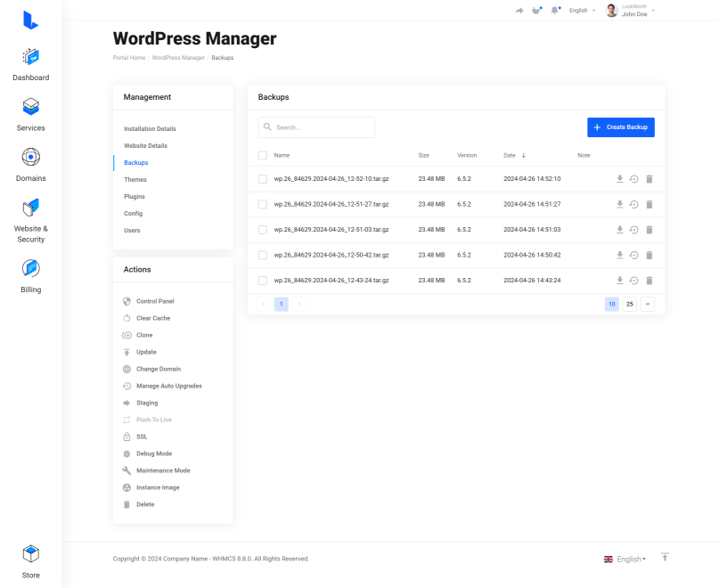Go to Portal Home breadcrumb
This screenshot has height=588, width=720.
129,58
